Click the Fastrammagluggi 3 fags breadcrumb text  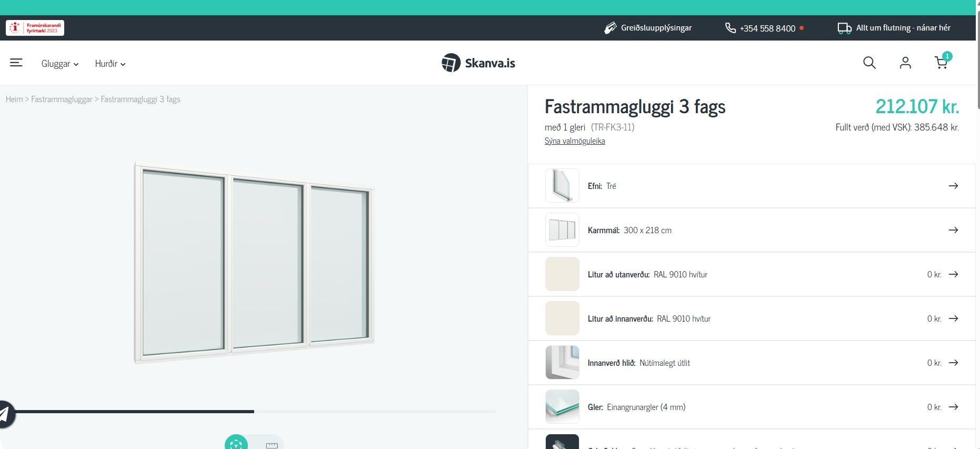141,99
